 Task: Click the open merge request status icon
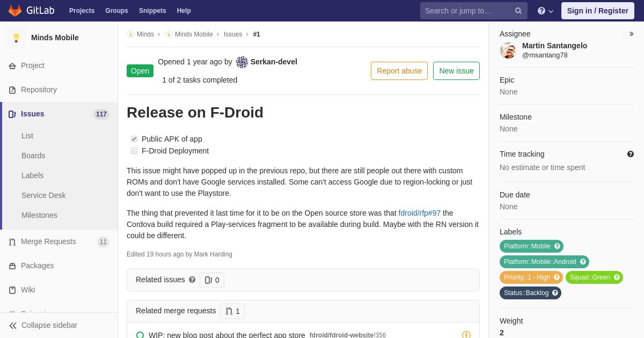click(140, 335)
